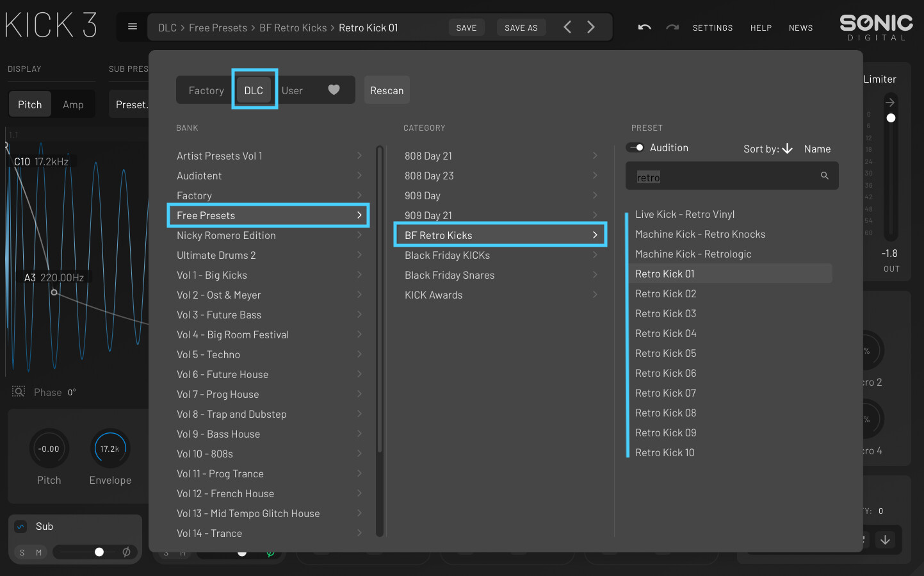
Task: Select the Pitch display tab
Action: tap(29, 104)
